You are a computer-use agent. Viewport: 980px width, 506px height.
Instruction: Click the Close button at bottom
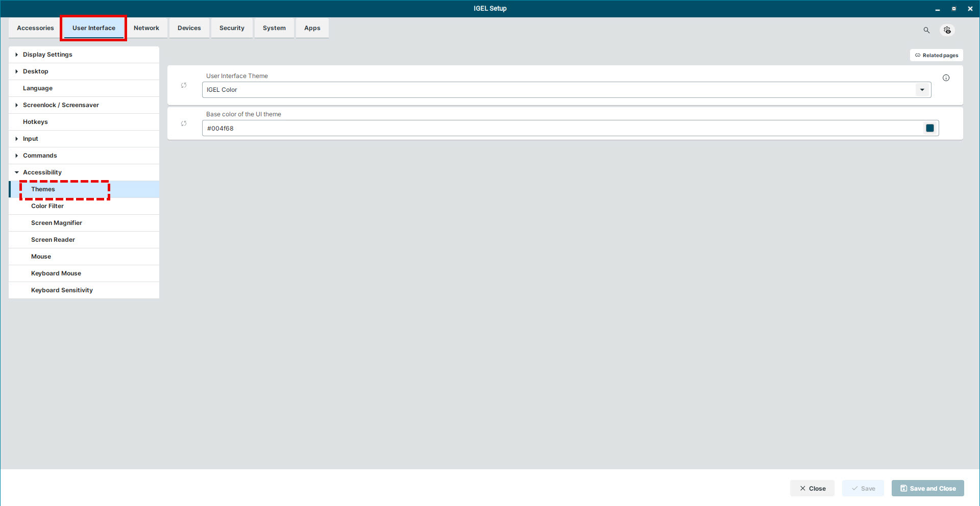click(812, 488)
